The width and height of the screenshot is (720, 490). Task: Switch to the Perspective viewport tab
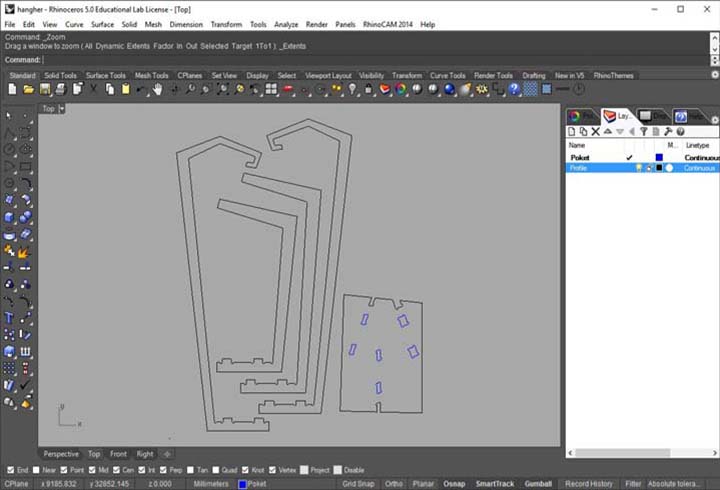click(61, 454)
